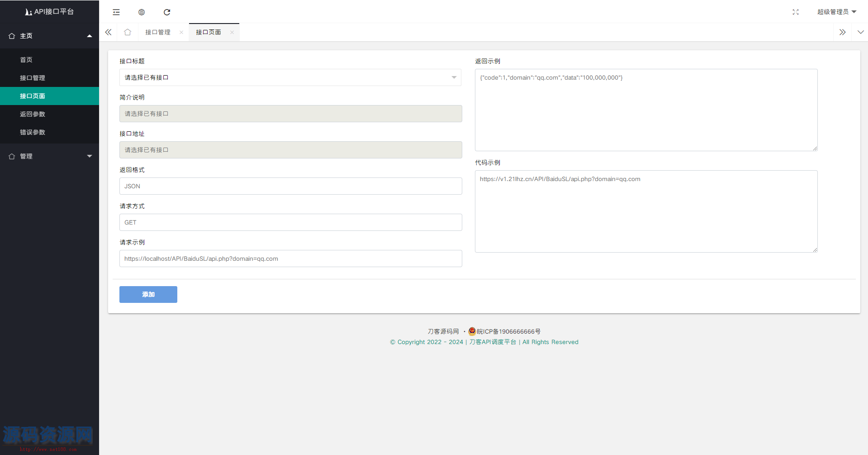Grab the 返回示例 textarea resize handle
This screenshot has height=455, width=868.
click(815, 148)
